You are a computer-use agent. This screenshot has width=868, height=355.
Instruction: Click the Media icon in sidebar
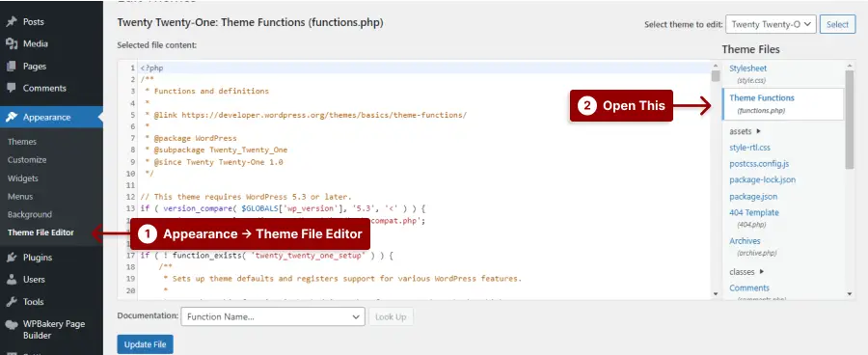coord(11,43)
